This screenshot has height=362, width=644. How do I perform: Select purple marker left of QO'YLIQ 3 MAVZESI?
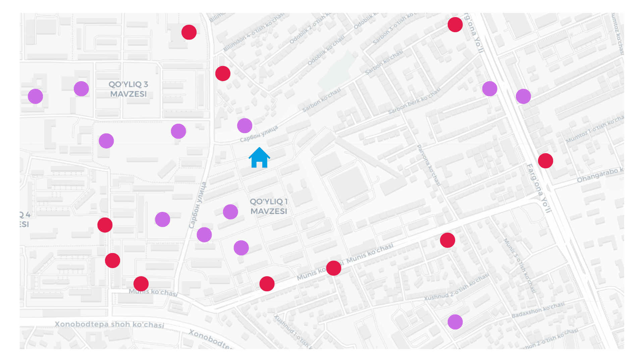pyautogui.click(x=81, y=89)
